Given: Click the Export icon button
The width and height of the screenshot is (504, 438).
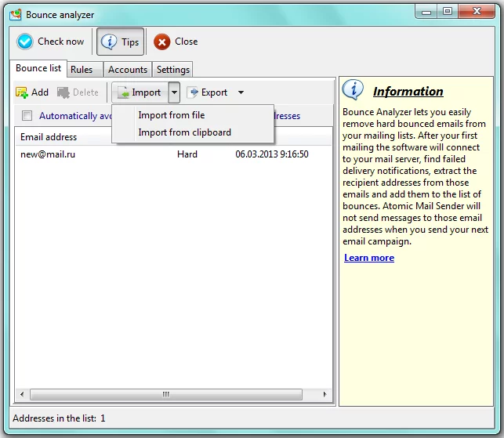Looking at the screenshot, I should (x=192, y=92).
